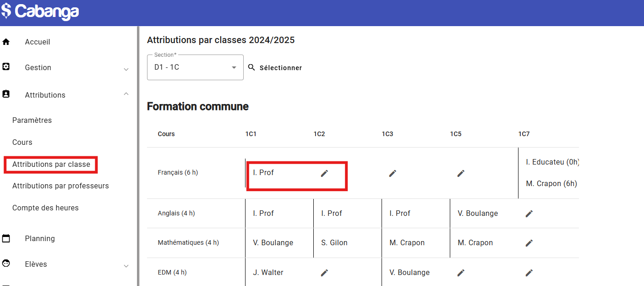Expand the Gestion menu chevron
644x286 pixels.
(x=126, y=69)
